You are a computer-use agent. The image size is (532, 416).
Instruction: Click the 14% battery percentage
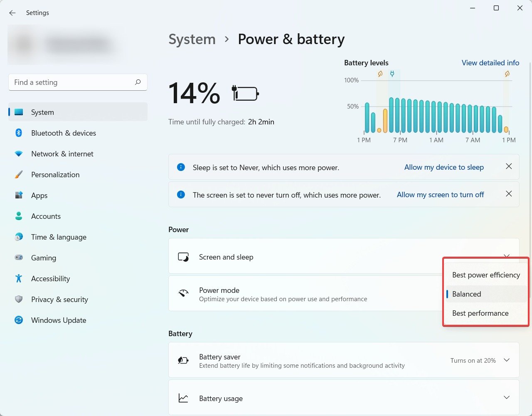[x=194, y=93]
